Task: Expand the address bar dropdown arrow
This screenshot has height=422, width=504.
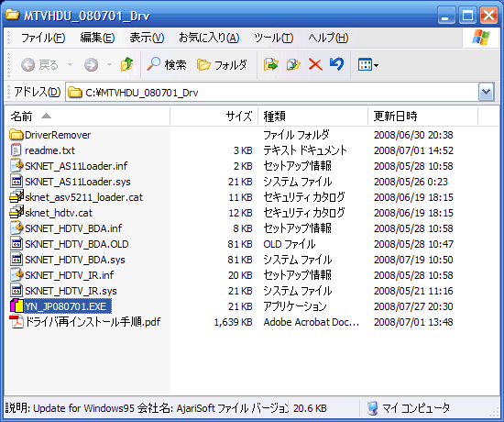Action: point(486,93)
